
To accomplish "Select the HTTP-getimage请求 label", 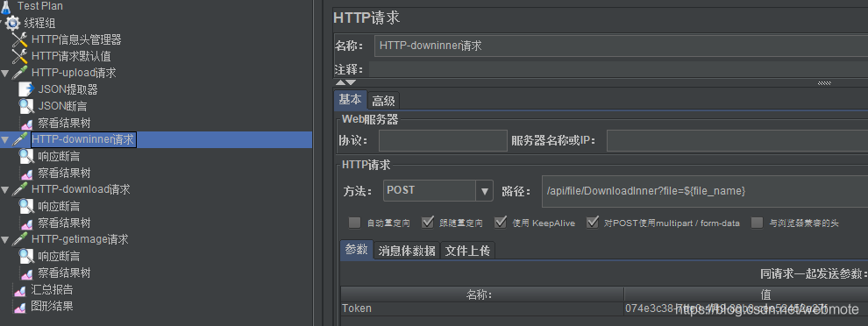I will click(80, 239).
